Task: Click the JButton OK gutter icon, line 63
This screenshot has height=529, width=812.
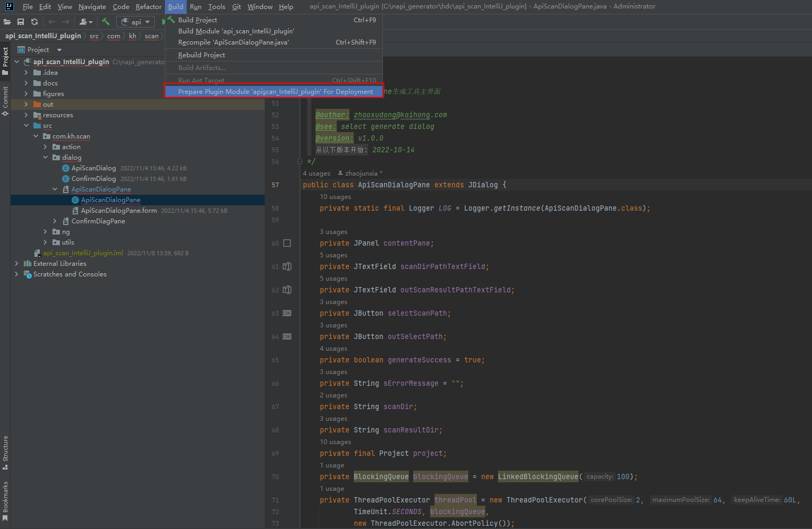Action: 287,313
